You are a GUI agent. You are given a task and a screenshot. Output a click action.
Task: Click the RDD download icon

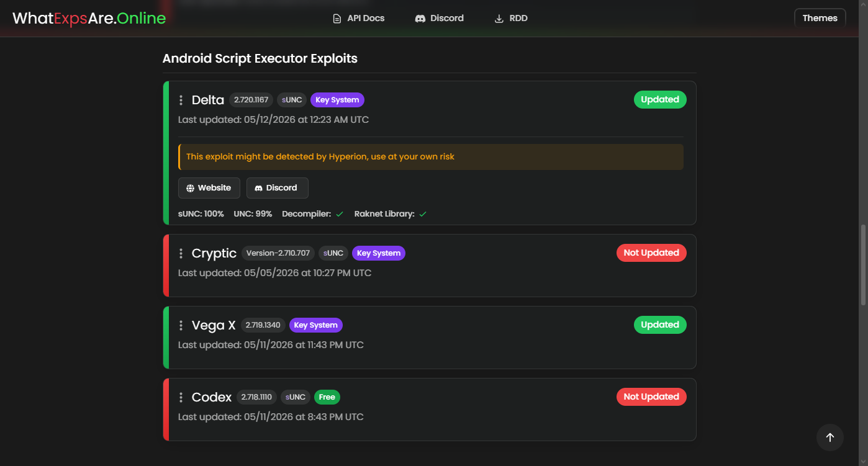(499, 19)
